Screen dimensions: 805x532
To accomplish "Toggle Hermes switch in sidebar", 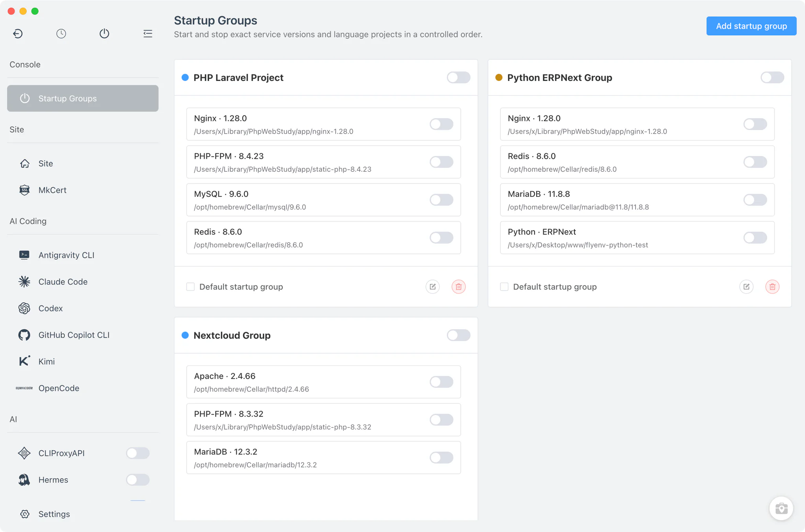I will (138, 480).
